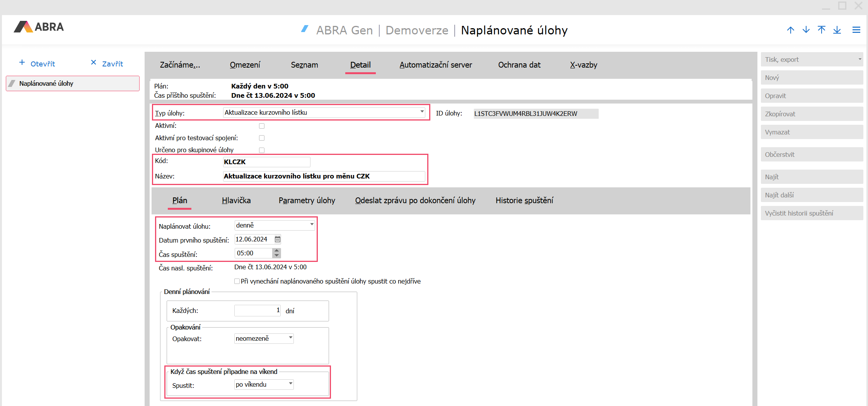This screenshot has width=868, height=406.
Task: Jump to first record arrow icon
Action: (x=821, y=30)
